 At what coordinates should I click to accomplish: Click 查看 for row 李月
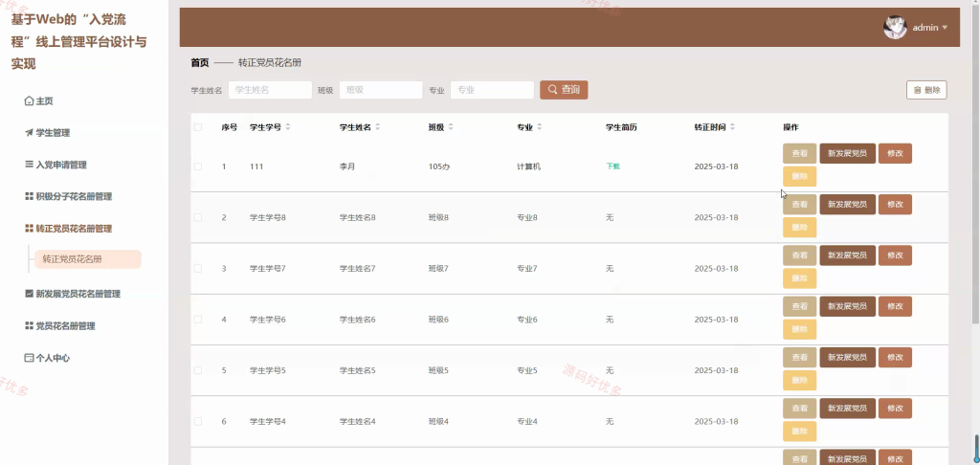pyautogui.click(x=799, y=153)
